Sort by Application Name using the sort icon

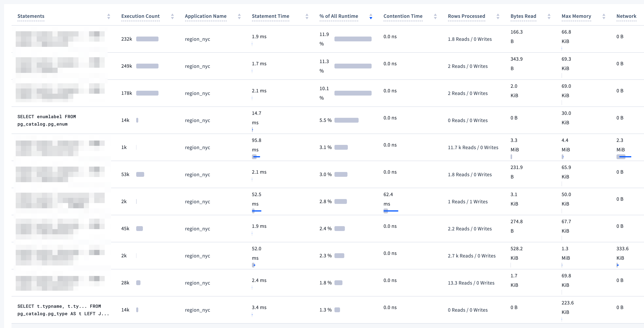[239, 16]
